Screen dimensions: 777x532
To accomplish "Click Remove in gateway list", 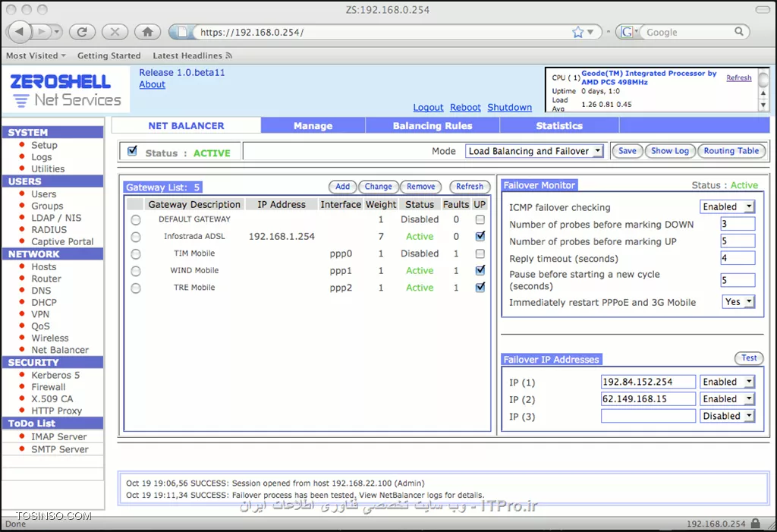I will (x=420, y=187).
